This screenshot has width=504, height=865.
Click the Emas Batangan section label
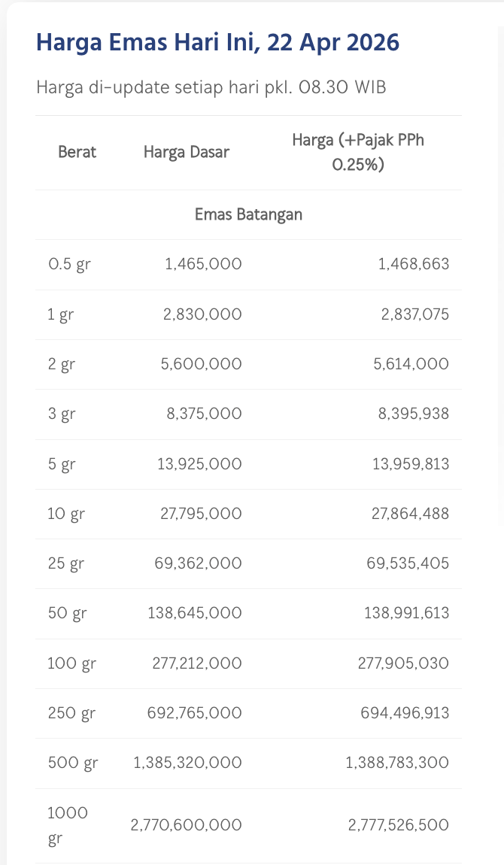(248, 214)
